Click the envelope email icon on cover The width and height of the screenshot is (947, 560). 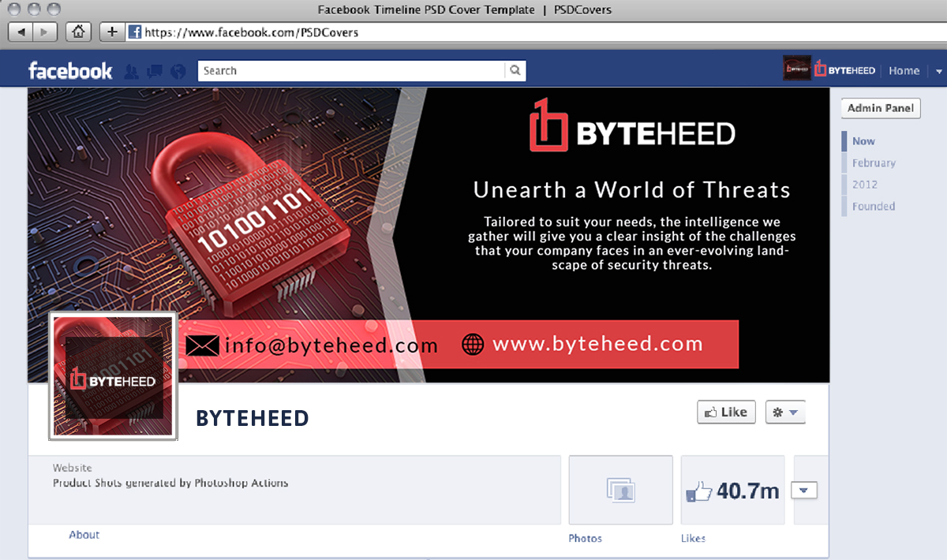tap(202, 345)
